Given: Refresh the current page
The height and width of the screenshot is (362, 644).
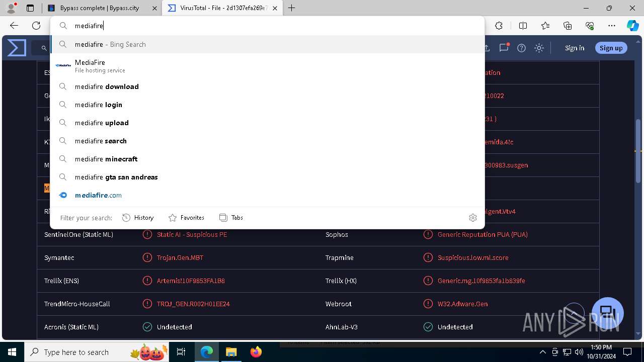Looking at the screenshot, I should coord(36,26).
